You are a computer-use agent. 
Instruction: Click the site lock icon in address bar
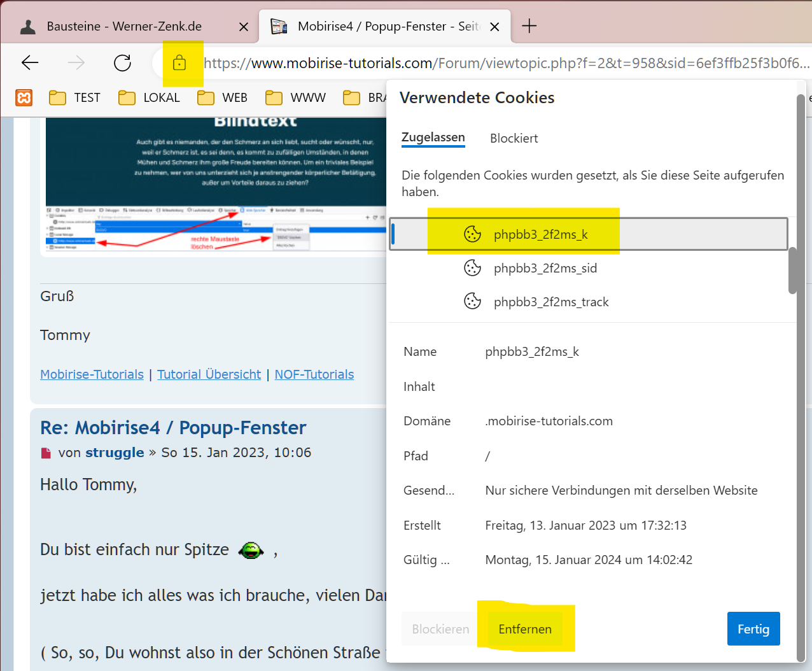(179, 63)
